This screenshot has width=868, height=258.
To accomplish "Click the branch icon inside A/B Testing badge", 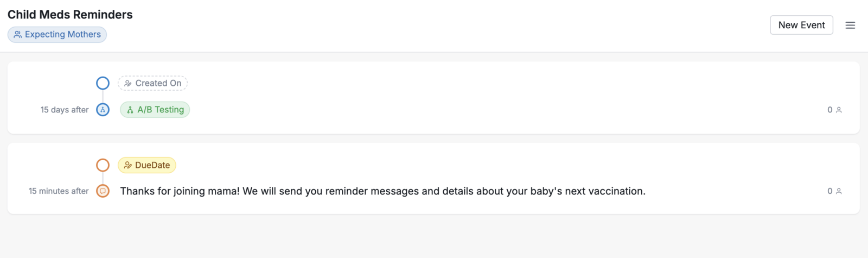I will 130,110.
